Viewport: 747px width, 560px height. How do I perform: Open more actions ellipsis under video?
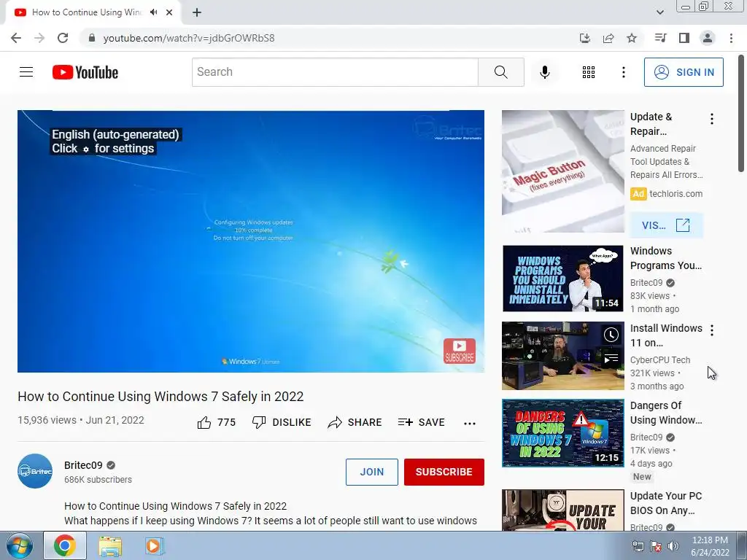[470, 424]
